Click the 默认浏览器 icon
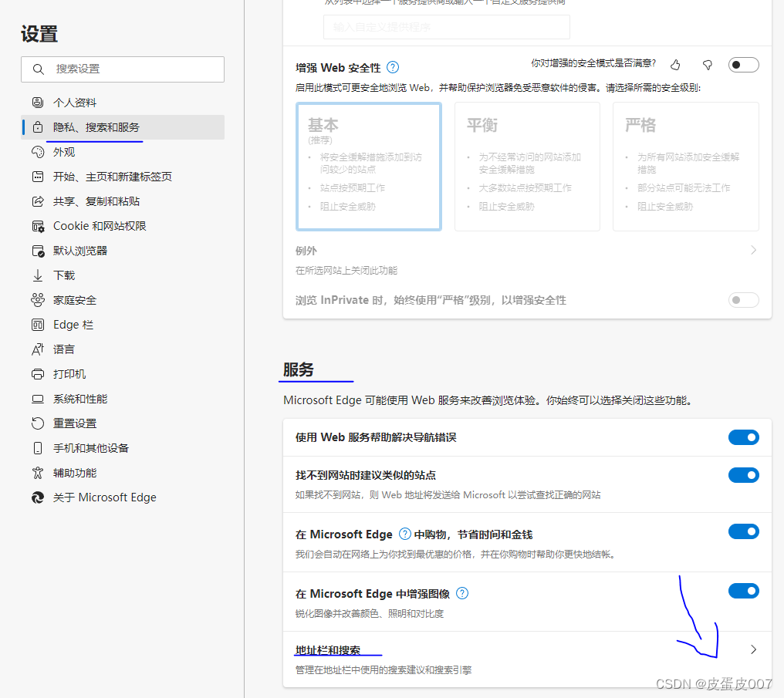The height and width of the screenshot is (698, 784). click(38, 251)
